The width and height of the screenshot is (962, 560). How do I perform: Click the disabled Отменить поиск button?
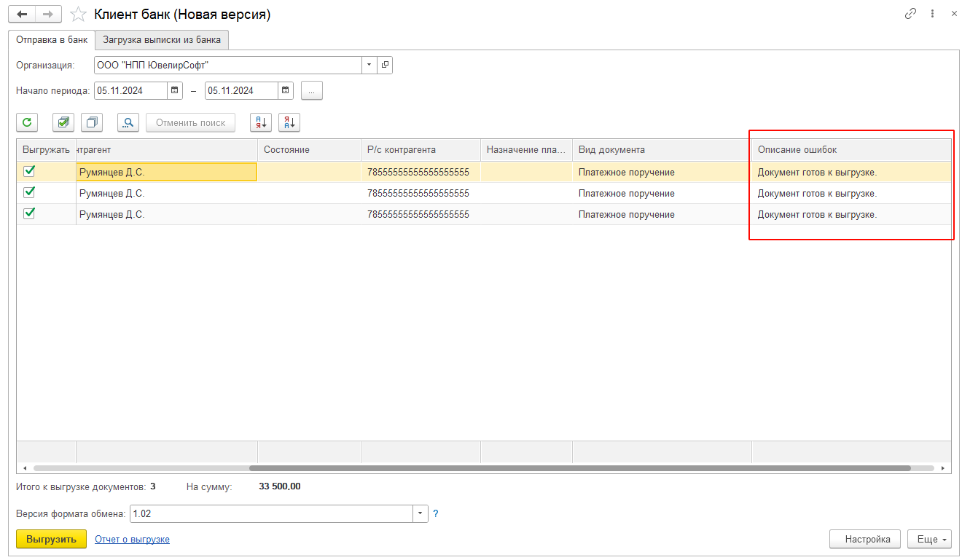(191, 122)
